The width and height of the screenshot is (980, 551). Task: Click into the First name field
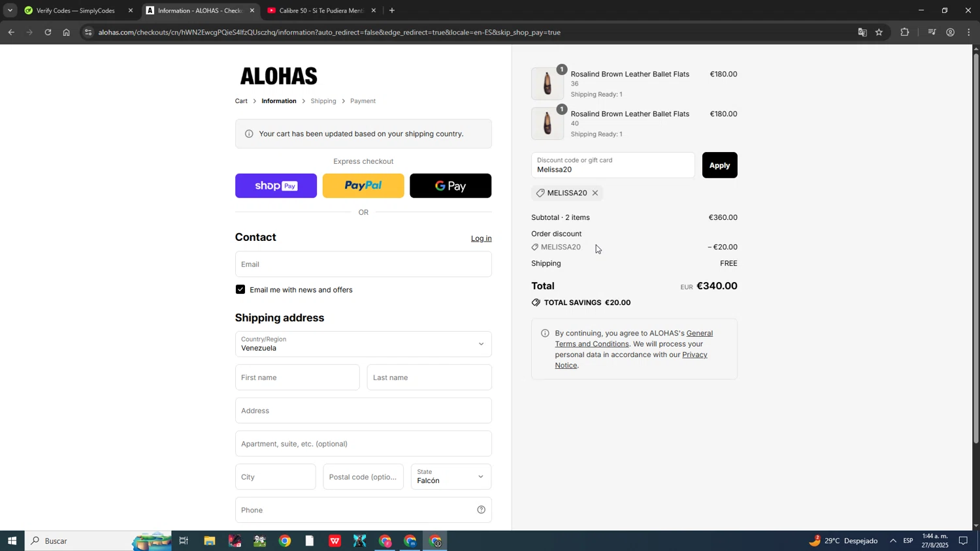297,377
